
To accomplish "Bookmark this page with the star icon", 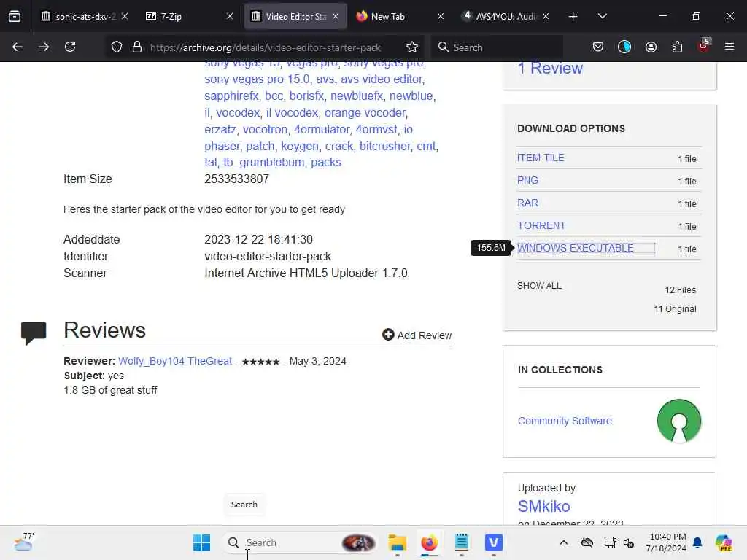I will click(412, 47).
